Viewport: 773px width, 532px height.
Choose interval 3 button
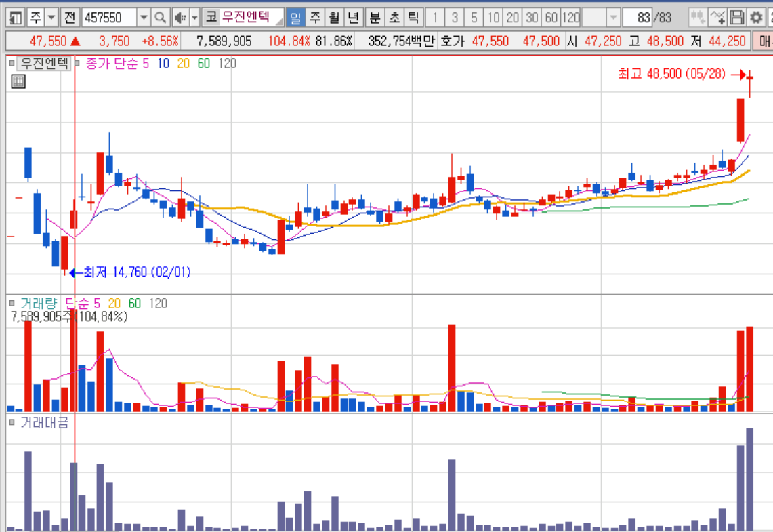455,18
